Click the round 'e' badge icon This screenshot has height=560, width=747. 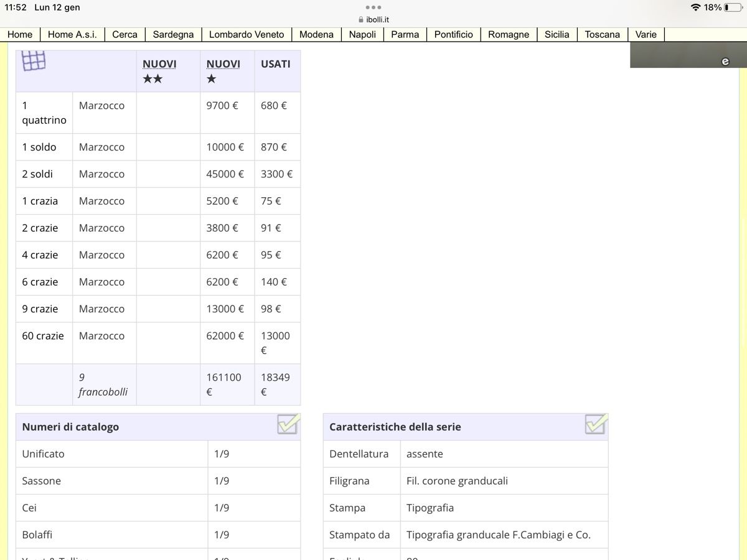click(x=725, y=61)
